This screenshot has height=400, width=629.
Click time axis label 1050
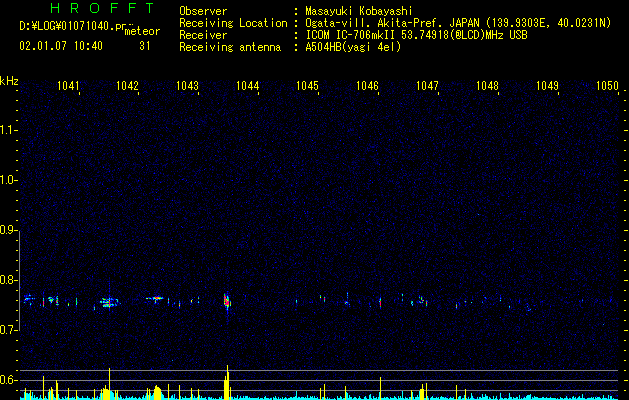pos(607,85)
